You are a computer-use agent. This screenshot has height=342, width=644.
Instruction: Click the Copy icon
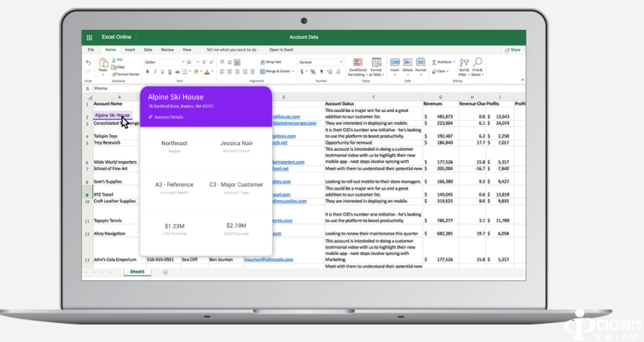[114, 66]
